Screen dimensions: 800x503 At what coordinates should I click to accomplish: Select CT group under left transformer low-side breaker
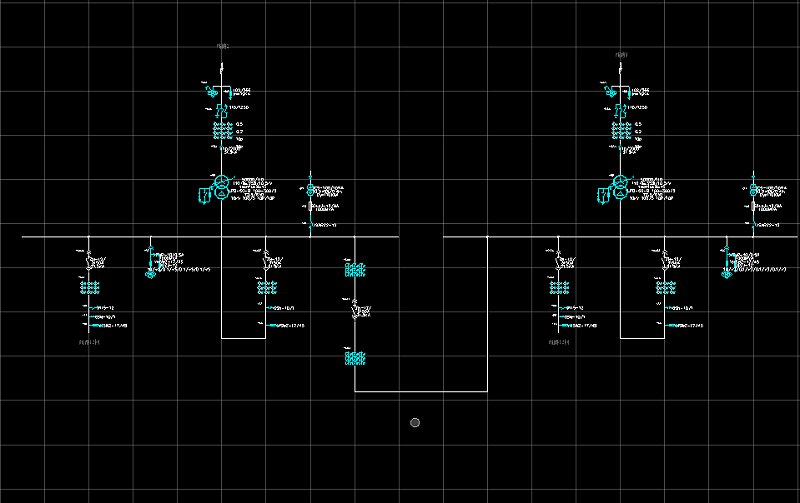point(267,287)
